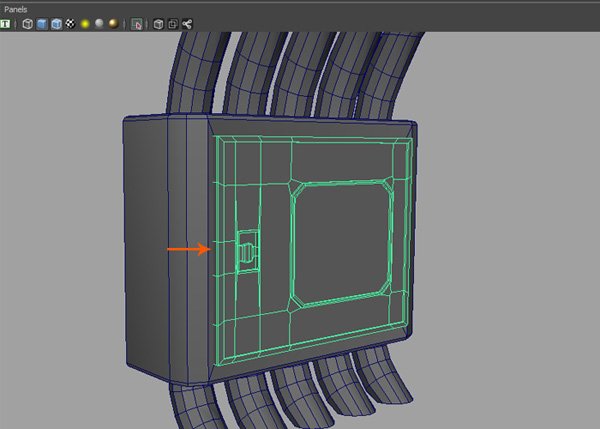Toggle shadows gray sphere icon
The height and width of the screenshot is (429, 600).
(x=99, y=24)
